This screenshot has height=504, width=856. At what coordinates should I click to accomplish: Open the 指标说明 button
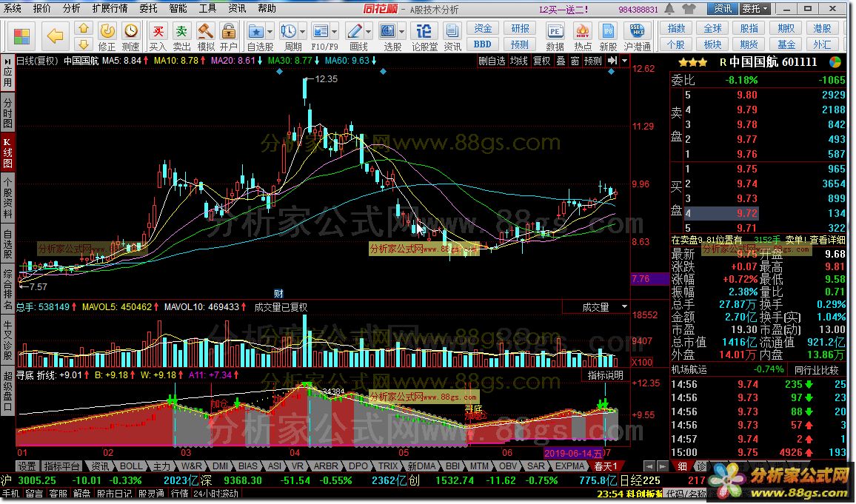[x=606, y=375]
